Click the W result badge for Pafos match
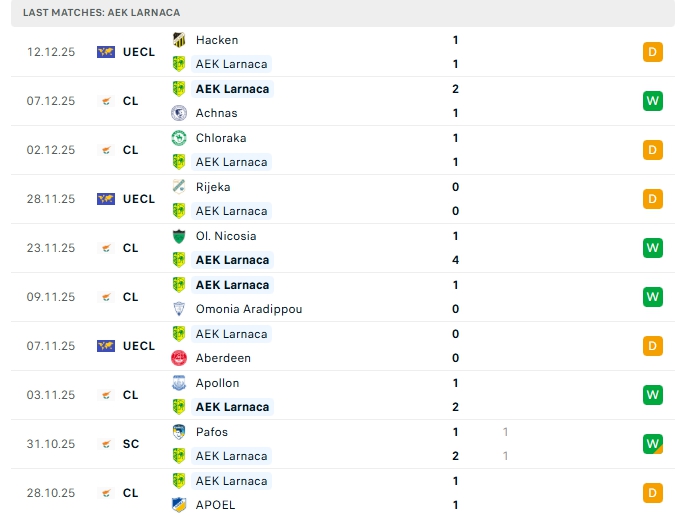 click(653, 444)
